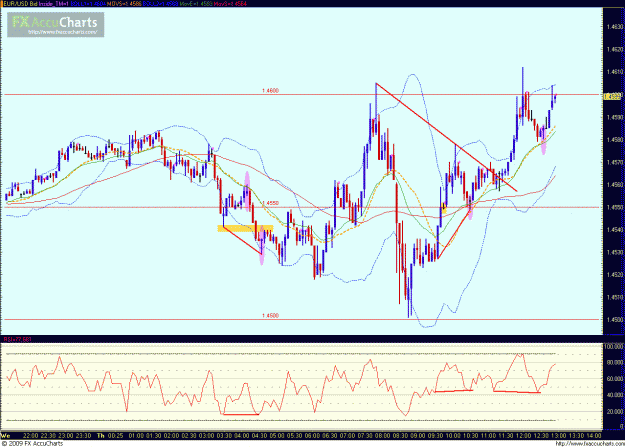Click the 80.000 level on the RSI axis
Screen dimensions: 625x448
pos(615,362)
